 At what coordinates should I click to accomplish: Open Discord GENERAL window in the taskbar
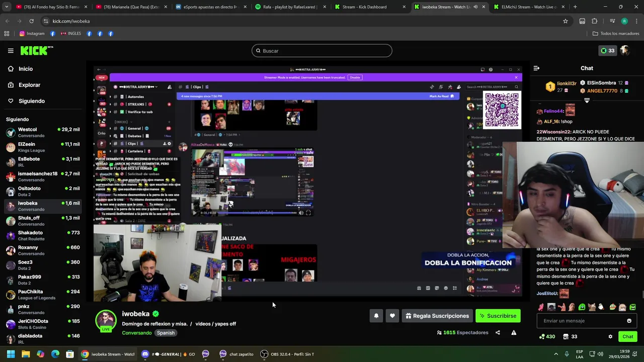169,354
